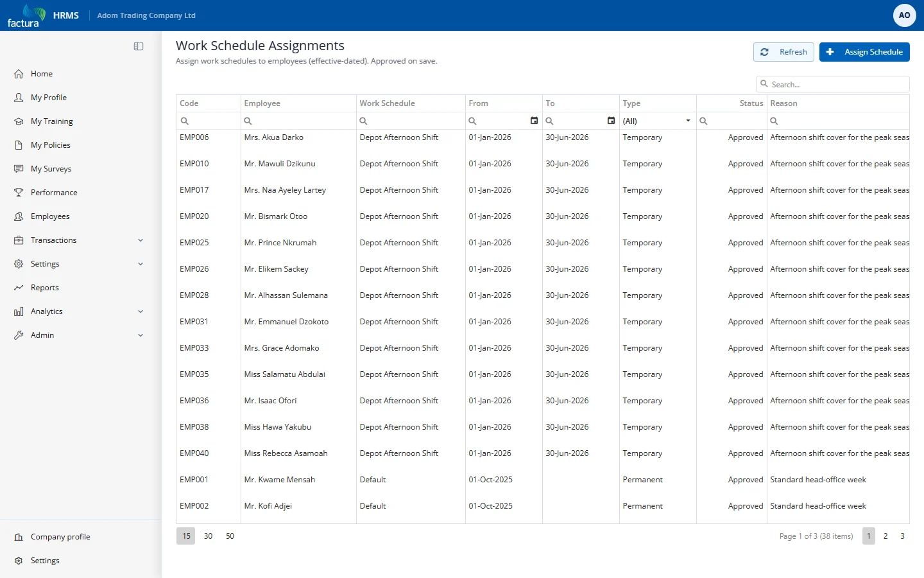Click the bottom Settings gear icon
The image size is (924, 578).
click(x=19, y=561)
